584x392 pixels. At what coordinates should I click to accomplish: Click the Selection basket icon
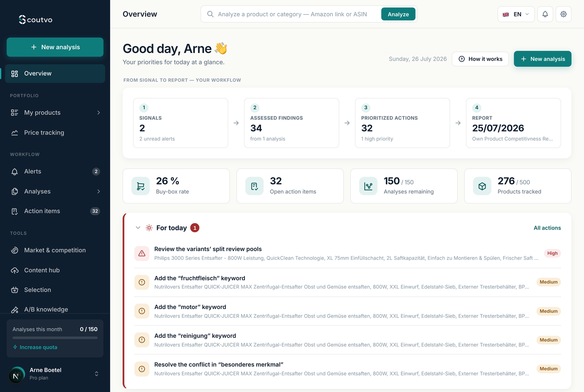[15, 290]
